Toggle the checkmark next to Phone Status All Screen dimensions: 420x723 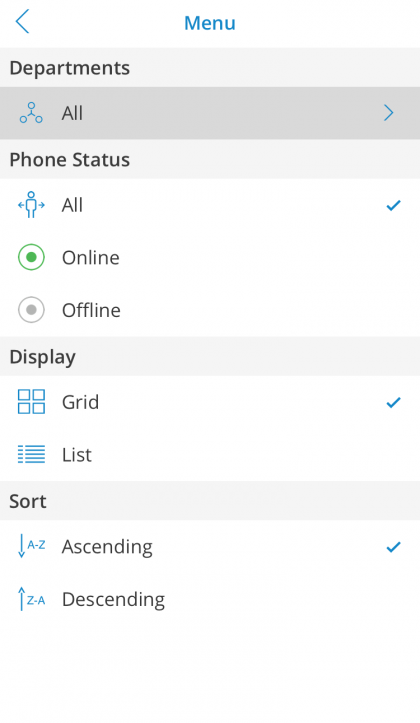(393, 205)
